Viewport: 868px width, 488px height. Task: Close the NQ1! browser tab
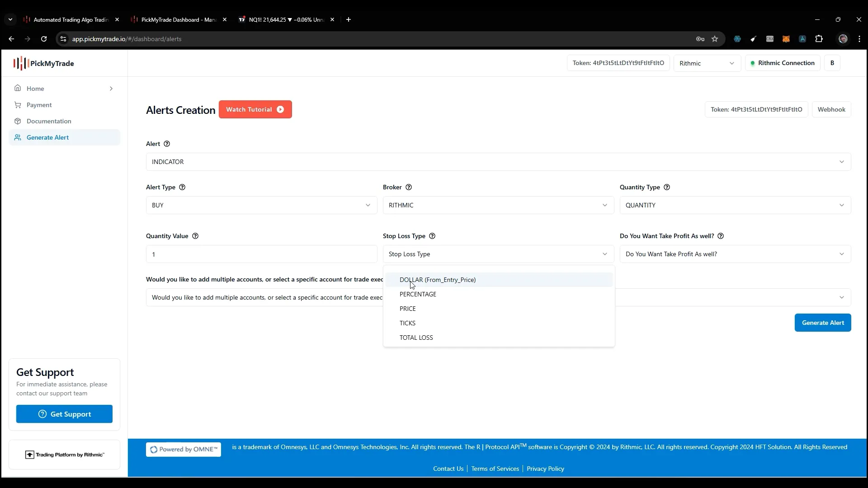pyautogui.click(x=332, y=19)
